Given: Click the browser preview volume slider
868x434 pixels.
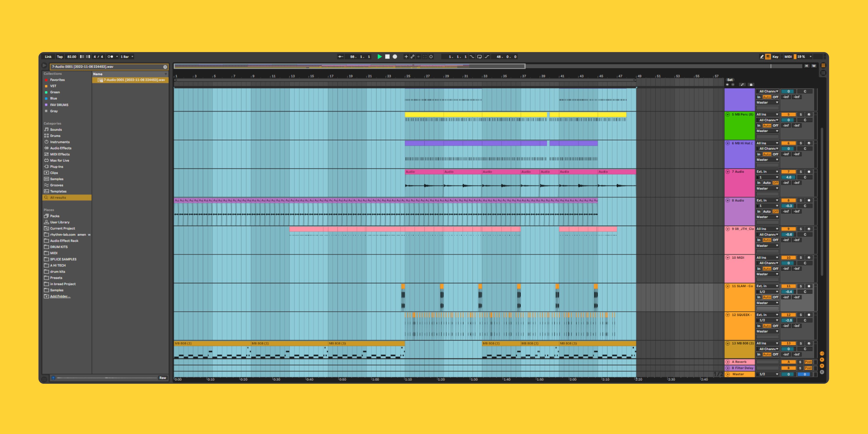Looking at the screenshot, I should [107, 378].
